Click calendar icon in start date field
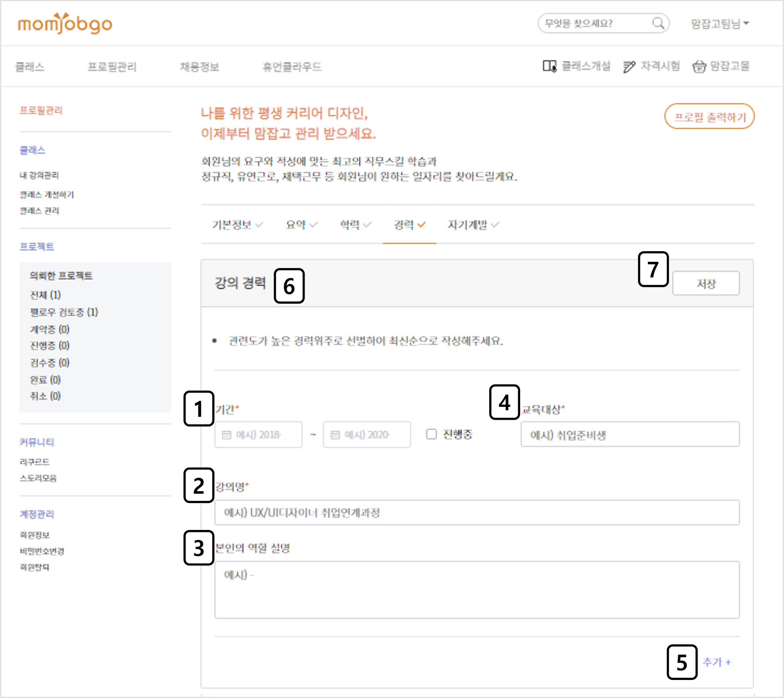The width and height of the screenshot is (784, 698). (227, 435)
